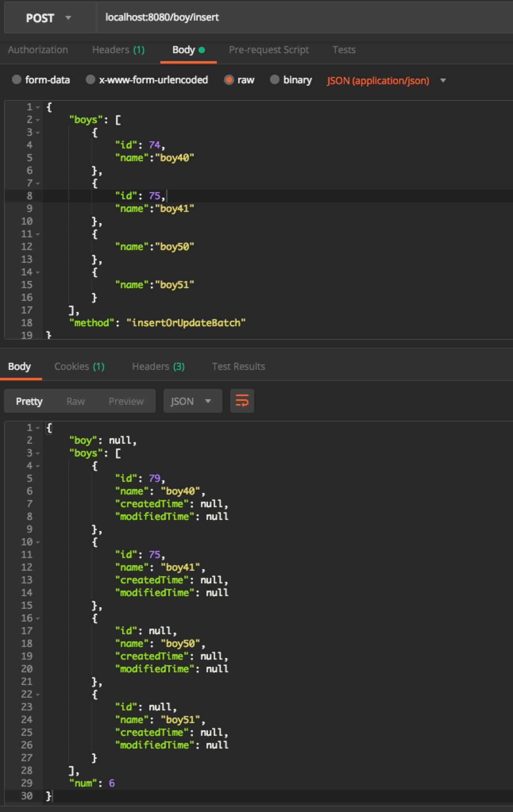The height and width of the screenshot is (812, 513).
Task: Click "createdTime": null on response line 7
Action: (172, 504)
